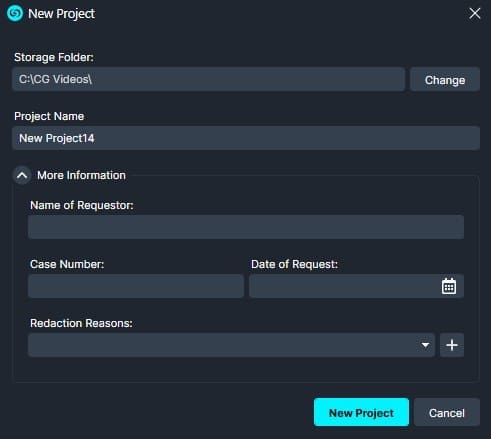Open the Redaction Reasons dropdown
491x439 pixels.
pyautogui.click(x=231, y=345)
